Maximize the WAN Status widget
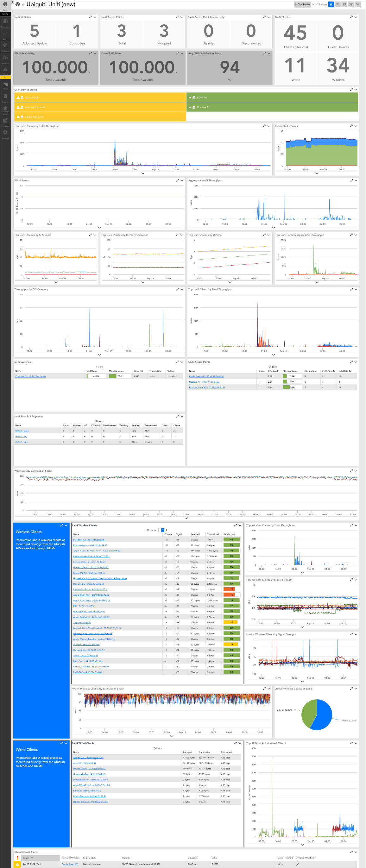366x868 pixels. [177, 180]
